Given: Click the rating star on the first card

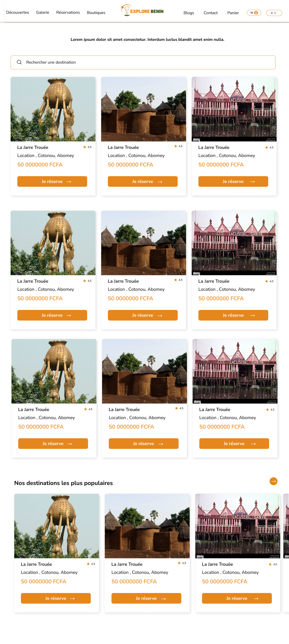Looking at the screenshot, I should point(85,147).
